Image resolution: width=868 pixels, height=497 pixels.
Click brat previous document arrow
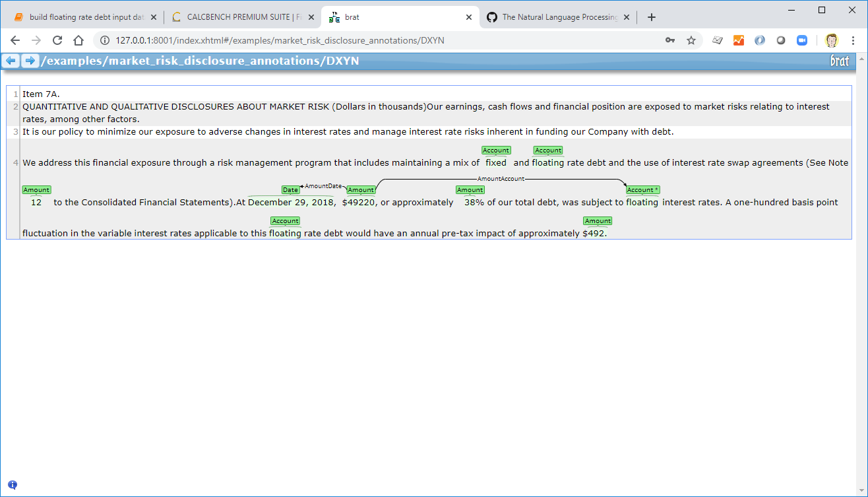point(11,61)
